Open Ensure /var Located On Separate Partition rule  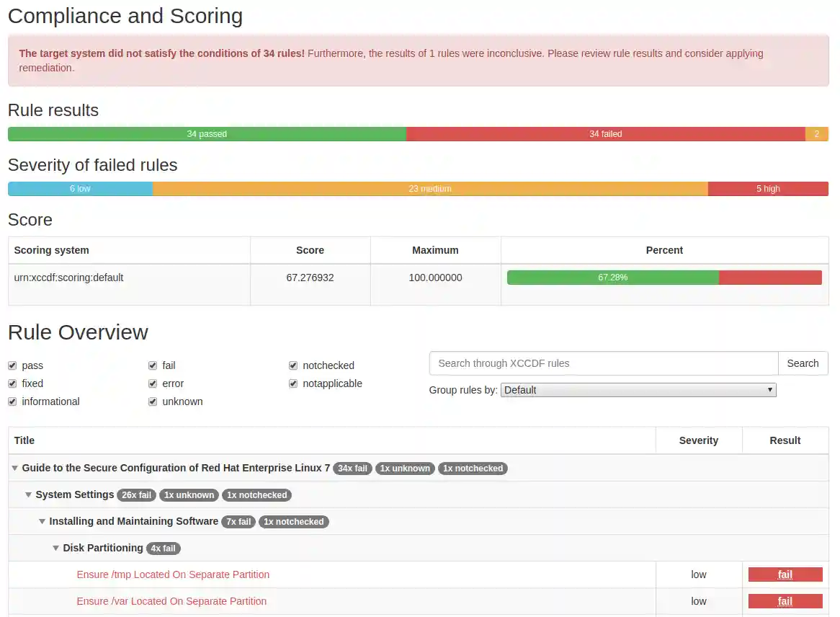coord(171,601)
